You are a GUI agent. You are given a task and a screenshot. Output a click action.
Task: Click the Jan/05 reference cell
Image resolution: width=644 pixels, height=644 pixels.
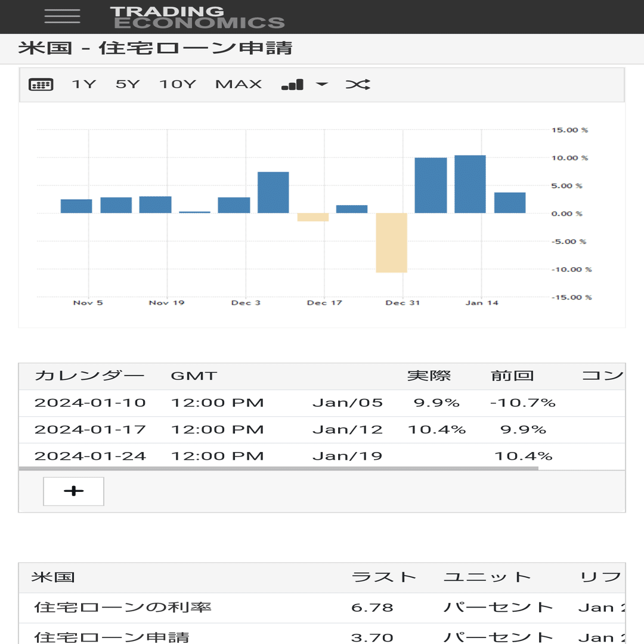coord(348,403)
